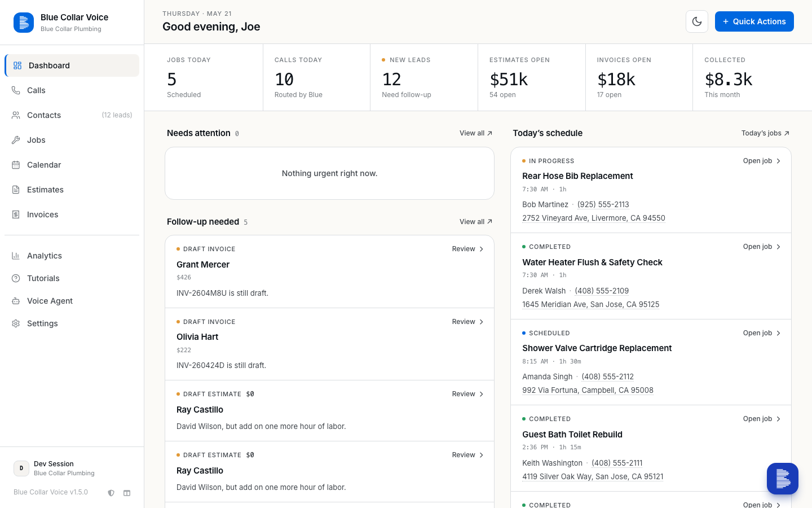This screenshot has height=508, width=812.
Task: View all Follow-up needed items
Action: (x=476, y=222)
